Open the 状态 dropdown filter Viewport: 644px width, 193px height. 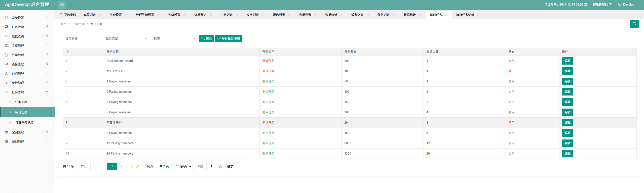174,38
